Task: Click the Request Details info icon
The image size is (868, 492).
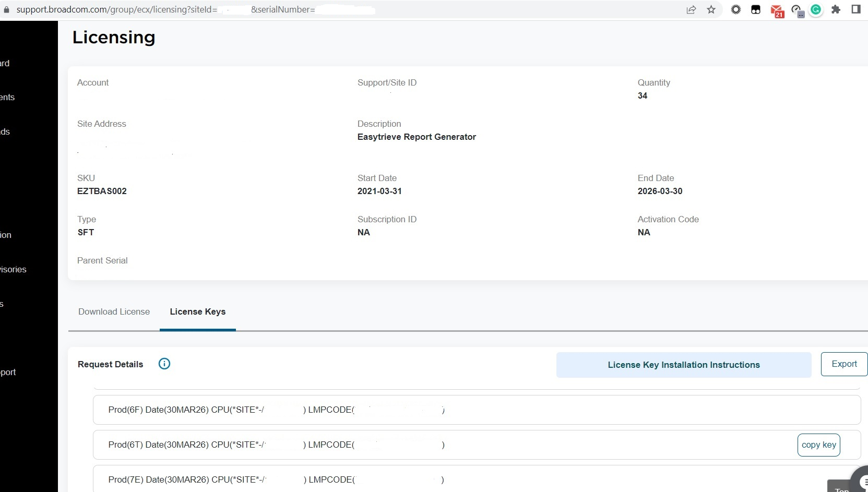Action: click(x=164, y=364)
